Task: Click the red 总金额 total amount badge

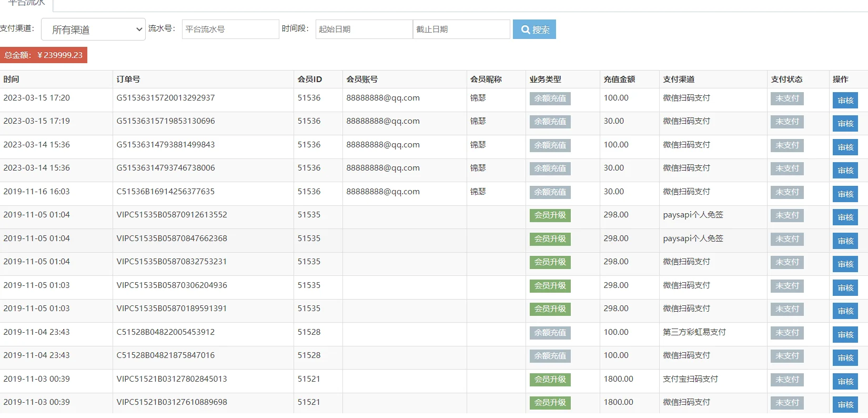Action: click(44, 55)
